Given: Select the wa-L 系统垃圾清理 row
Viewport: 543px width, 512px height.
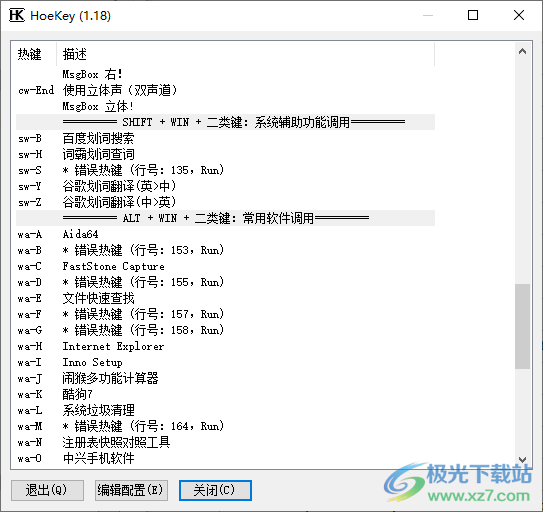Looking at the screenshot, I should pyautogui.click(x=225, y=410).
